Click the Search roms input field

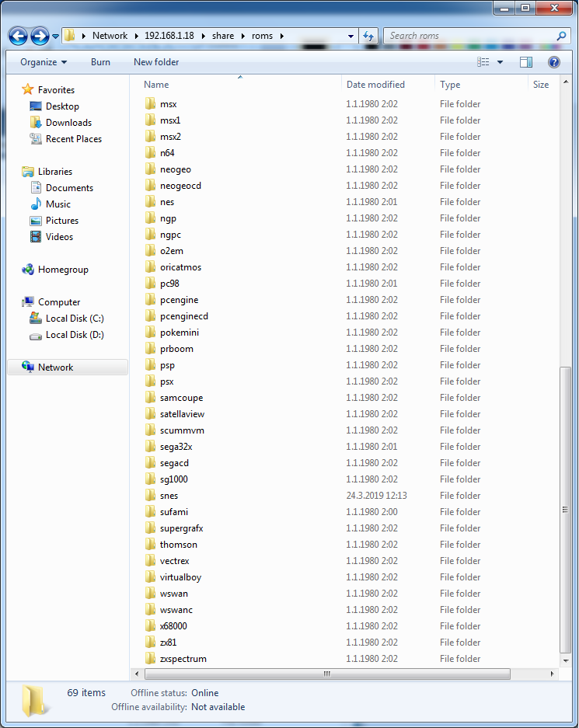click(x=469, y=36)
